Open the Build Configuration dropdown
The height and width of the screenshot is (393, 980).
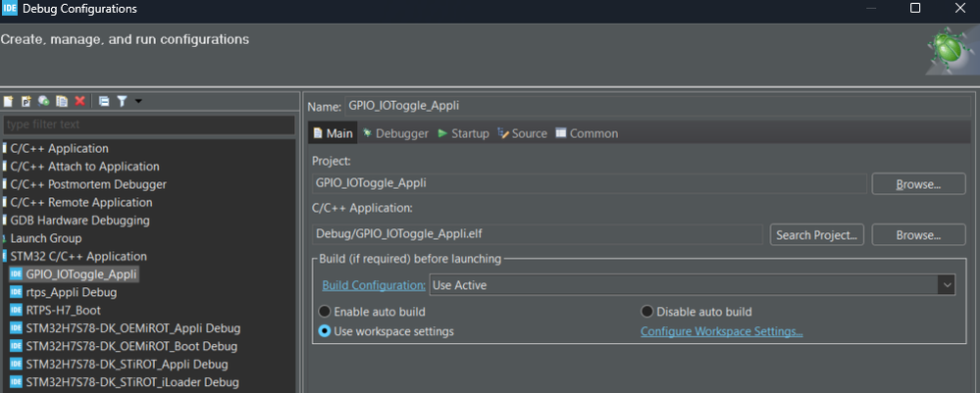tap(692, 285)
